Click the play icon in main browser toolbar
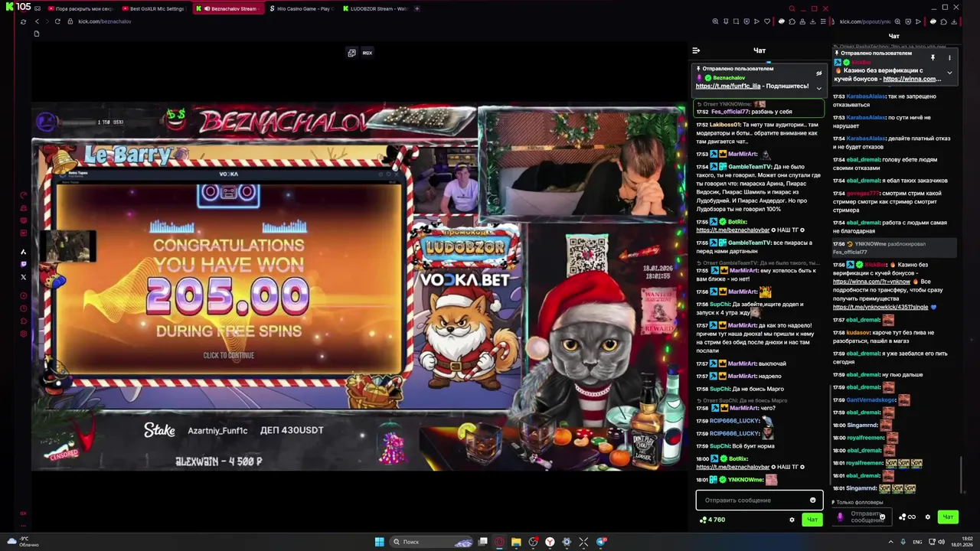Screen dimensions: 980x551 point(756,21)
